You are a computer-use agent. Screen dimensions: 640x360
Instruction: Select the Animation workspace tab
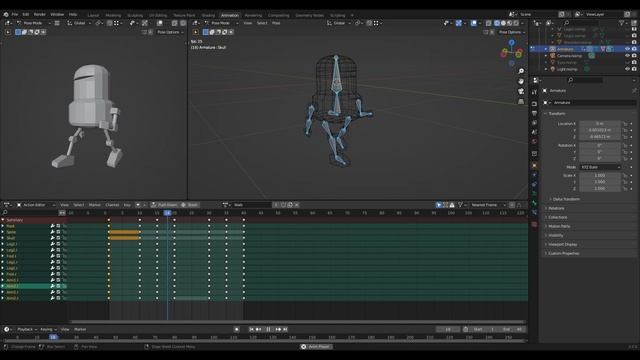(229, 16)
